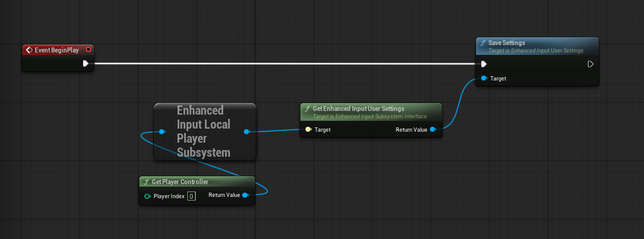The height and width of the screenshot is (239, 644).
Task: Click Event BeginPlay white execution output pin
Action: click(x=85, y=63)
